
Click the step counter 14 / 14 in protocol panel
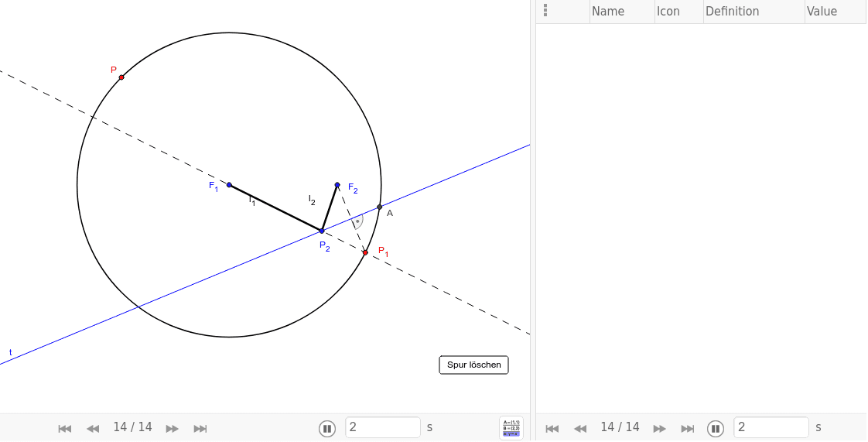point(620,427)
